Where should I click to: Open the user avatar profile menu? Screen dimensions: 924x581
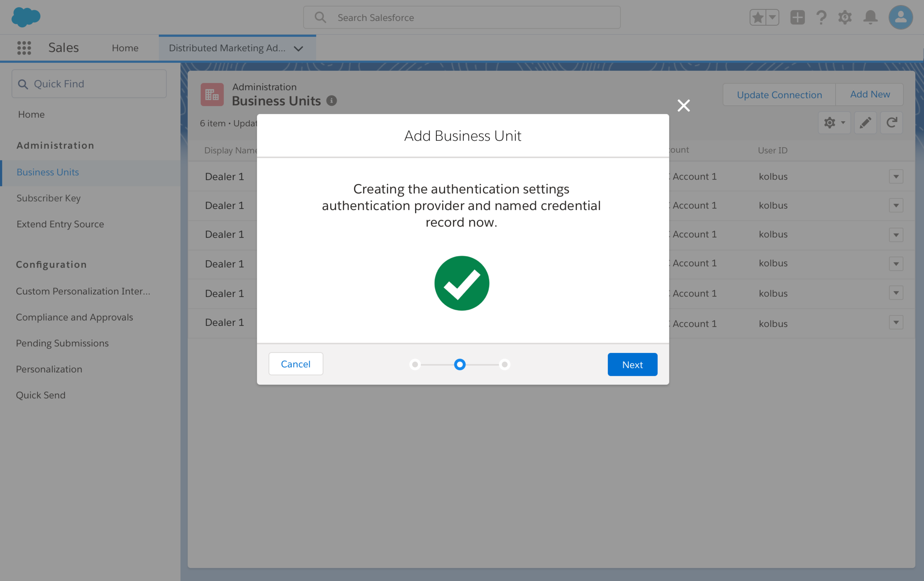[x=900, y=17]
